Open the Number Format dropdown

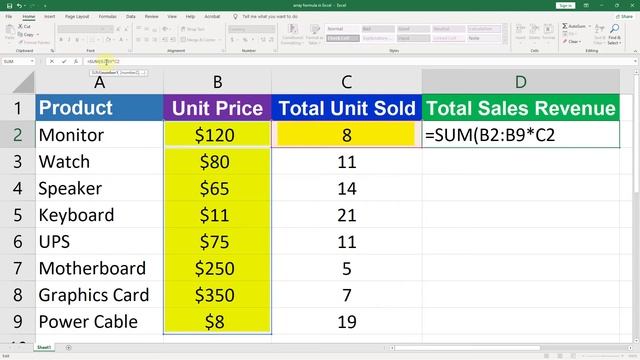(x=272, y=29)
